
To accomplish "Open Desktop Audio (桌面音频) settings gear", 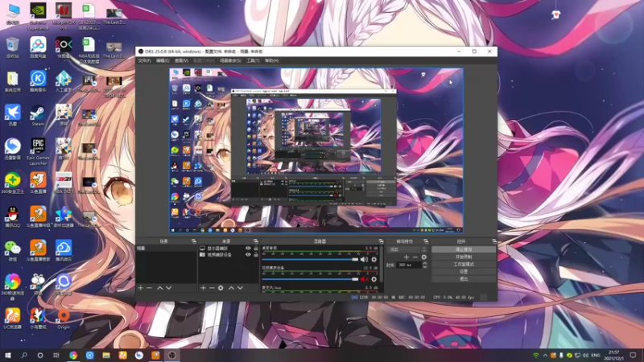I will coord(374,259).
